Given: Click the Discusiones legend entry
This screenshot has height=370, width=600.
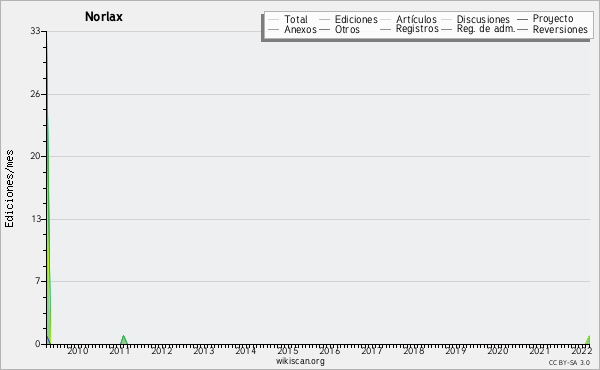Looking at the screenshot, I should click(x=475, y=19).
